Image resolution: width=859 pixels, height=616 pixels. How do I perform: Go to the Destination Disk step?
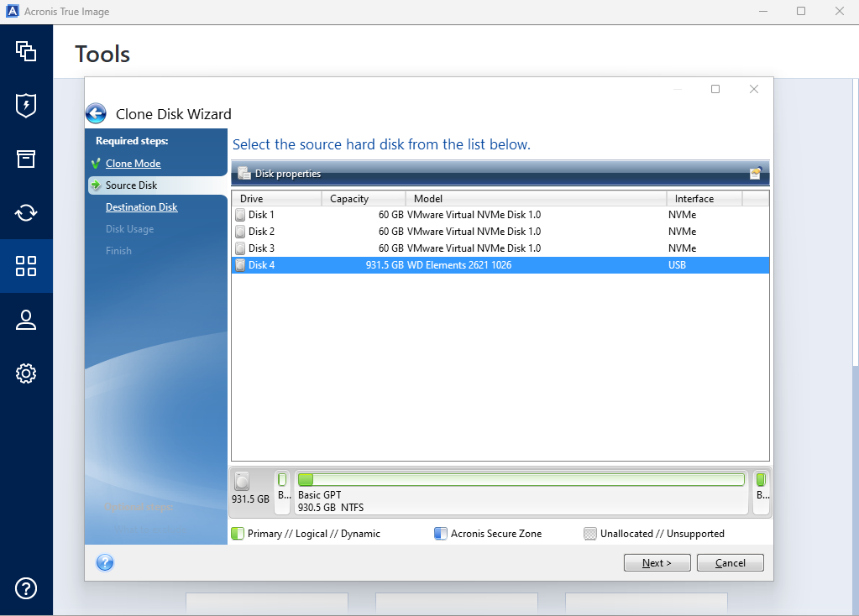coord(140,206)
